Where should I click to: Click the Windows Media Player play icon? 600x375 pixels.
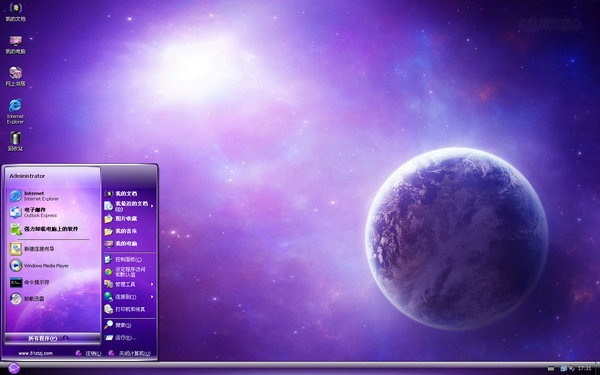[x=16, y=266]
